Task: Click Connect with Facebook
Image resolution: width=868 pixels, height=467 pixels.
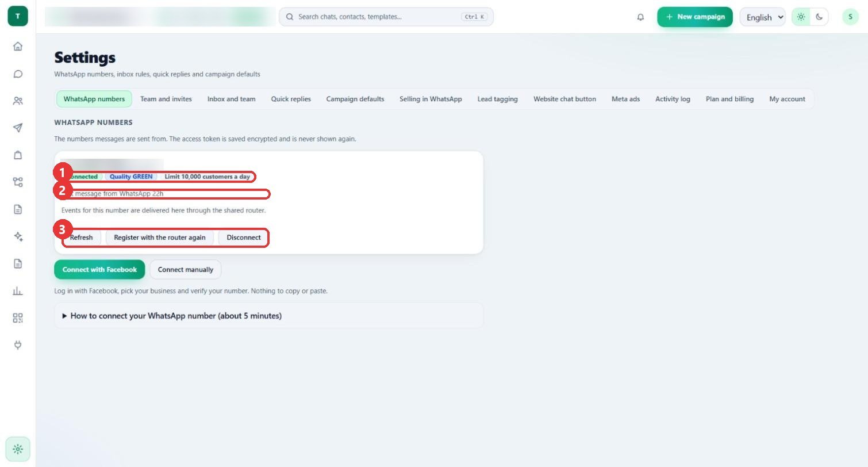Action: click(x=99, y=270)
